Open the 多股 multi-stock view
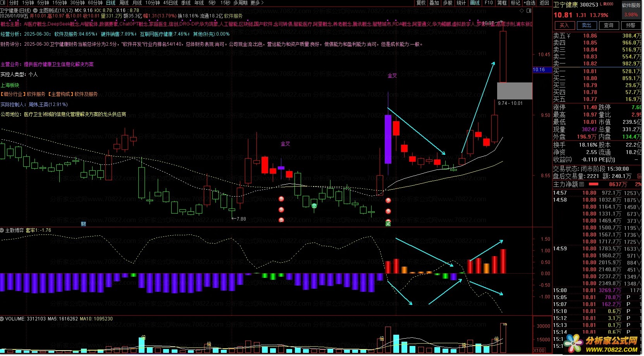 coord(448,3)
